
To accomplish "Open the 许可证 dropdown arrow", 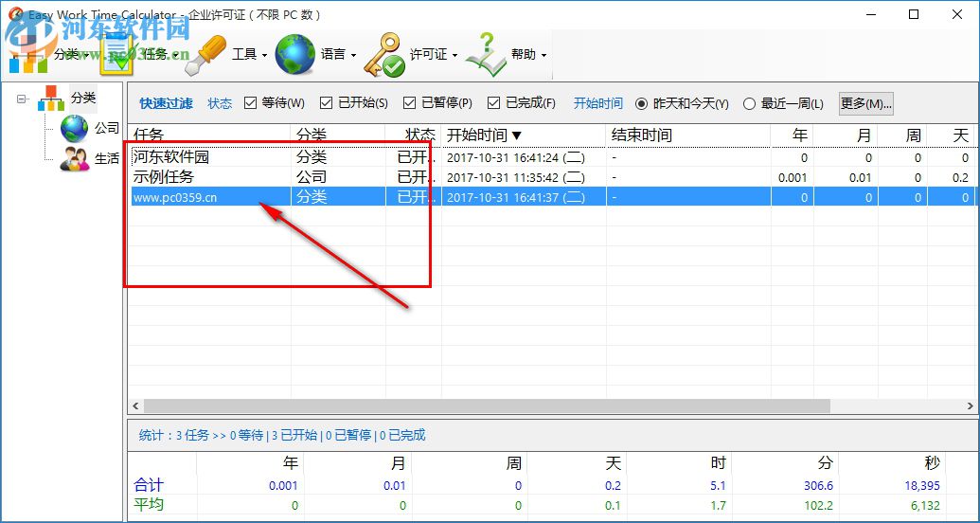I will (454, 55).
